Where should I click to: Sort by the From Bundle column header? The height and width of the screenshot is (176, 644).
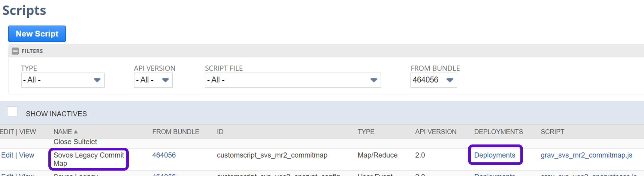point(176,132)
